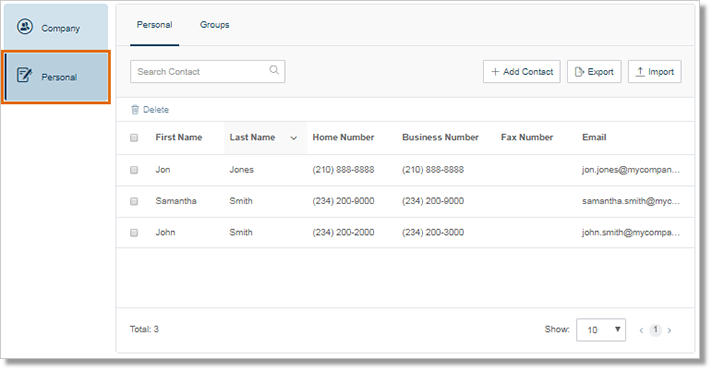Click the Email column header

(594, 137)
